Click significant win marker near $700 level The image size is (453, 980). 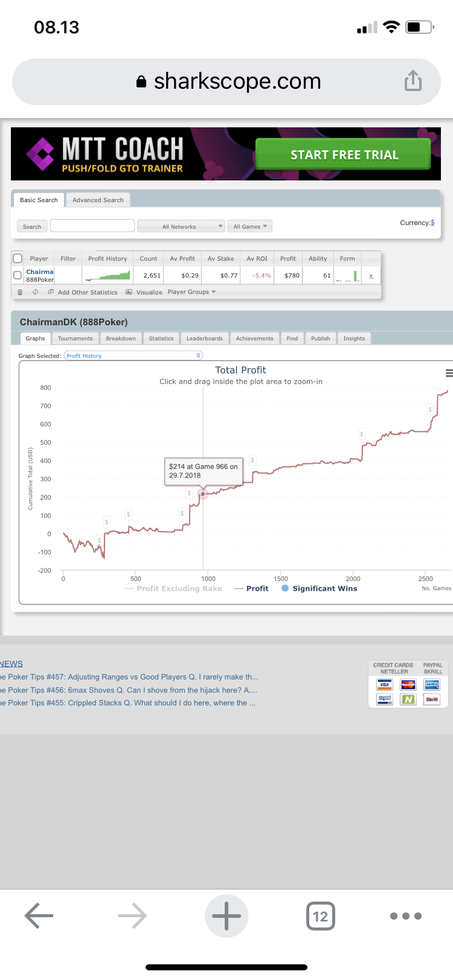point(430,410)
